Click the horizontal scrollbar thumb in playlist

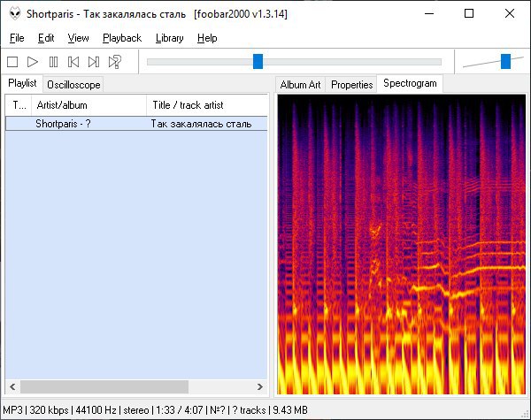pyautogui.click(x=104, y=386)
